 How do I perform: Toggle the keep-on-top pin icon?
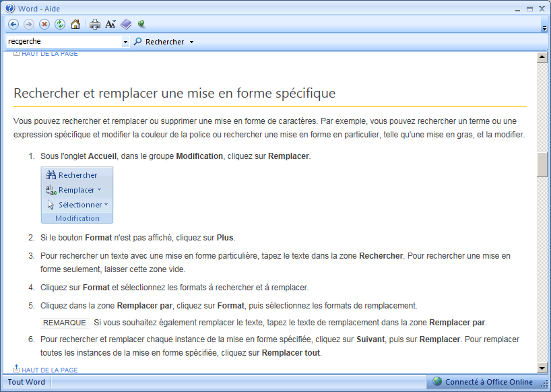pyautogui.click(x=141, y=24)
